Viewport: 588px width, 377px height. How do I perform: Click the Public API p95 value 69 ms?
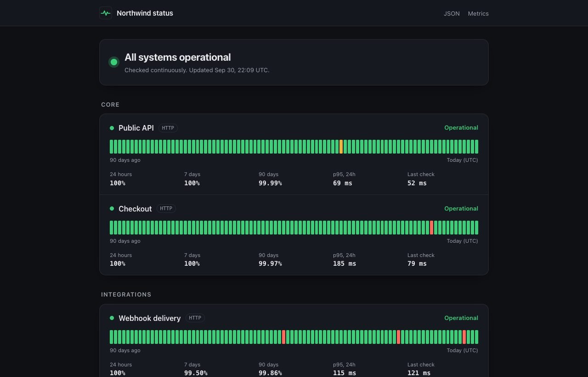pyautogui.click(x=343, y=183)
